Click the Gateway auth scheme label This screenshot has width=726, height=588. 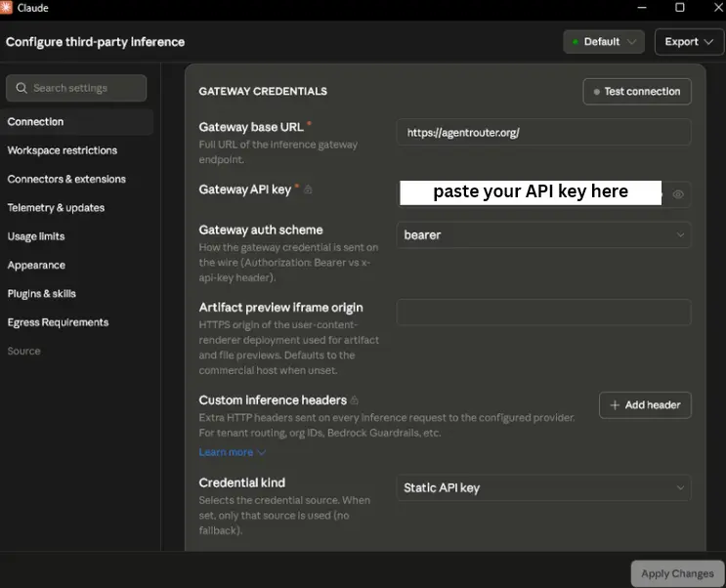pyautogui.click(x=261, y=231)
